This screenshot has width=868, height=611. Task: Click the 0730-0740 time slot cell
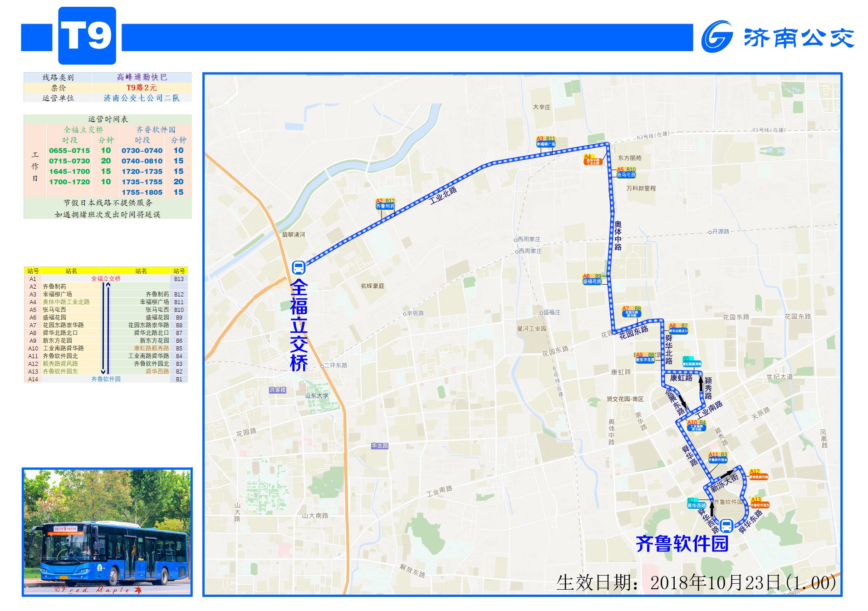pyautogui.click(x=142, y=150)
